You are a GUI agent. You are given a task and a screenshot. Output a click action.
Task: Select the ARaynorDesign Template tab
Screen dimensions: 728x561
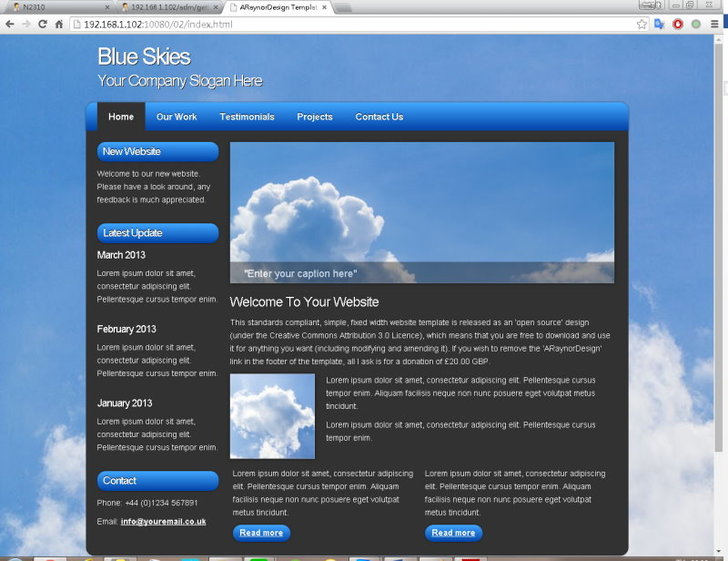[x=277, y=7]
